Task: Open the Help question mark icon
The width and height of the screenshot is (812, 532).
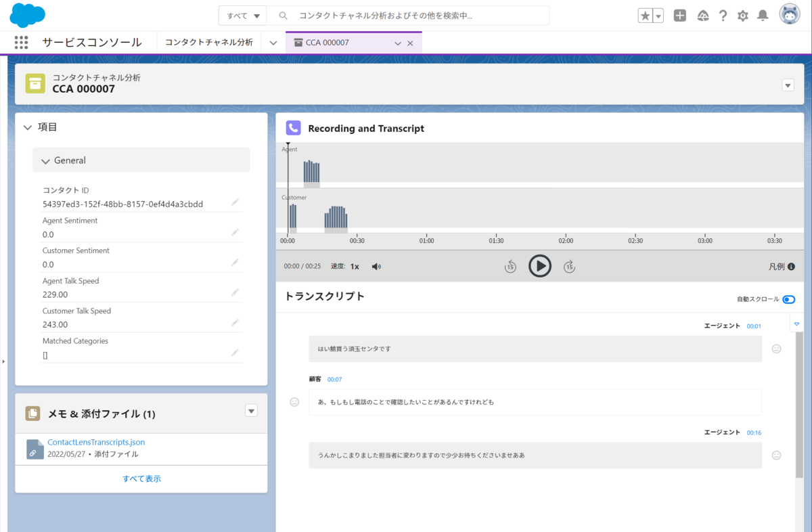Action: pyautogui.click(x=723, y=16)
